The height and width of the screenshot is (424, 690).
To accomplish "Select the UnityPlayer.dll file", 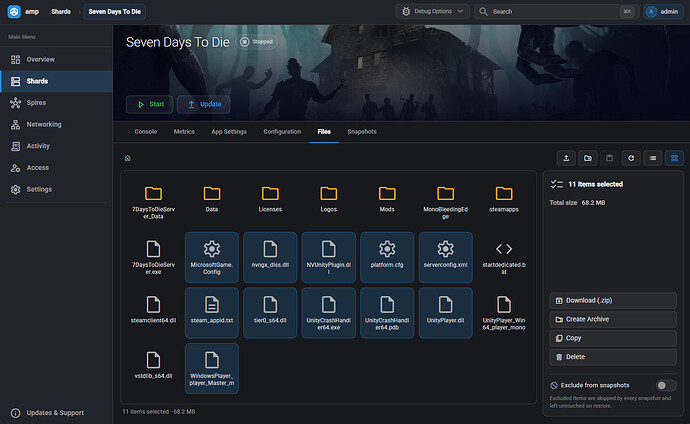I will [446, 313].
